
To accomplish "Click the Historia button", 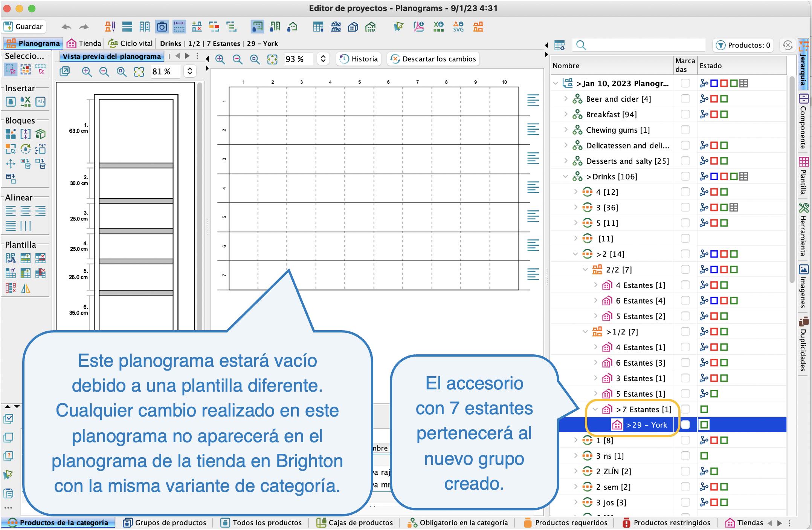I will point(359,59).
